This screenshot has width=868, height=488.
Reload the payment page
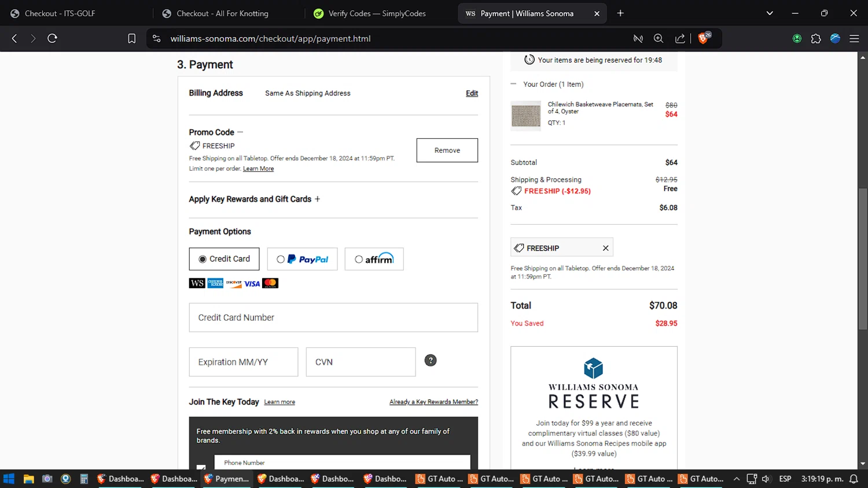pos(52,38)
